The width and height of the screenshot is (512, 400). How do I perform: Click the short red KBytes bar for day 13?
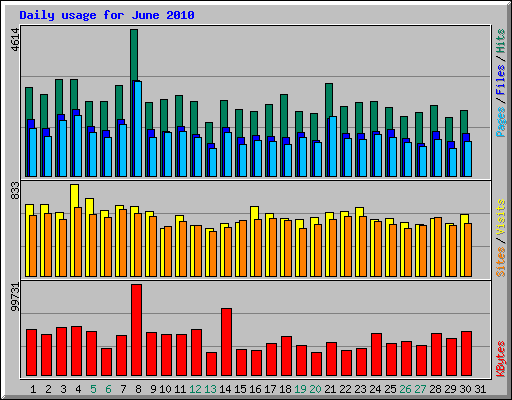pyautogui.click(x=211, y=364)
